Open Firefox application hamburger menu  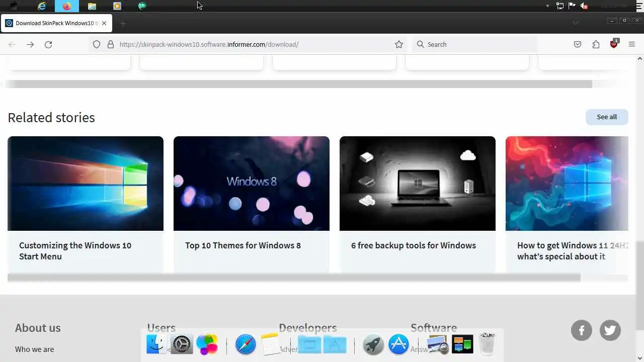pos(632,44)
